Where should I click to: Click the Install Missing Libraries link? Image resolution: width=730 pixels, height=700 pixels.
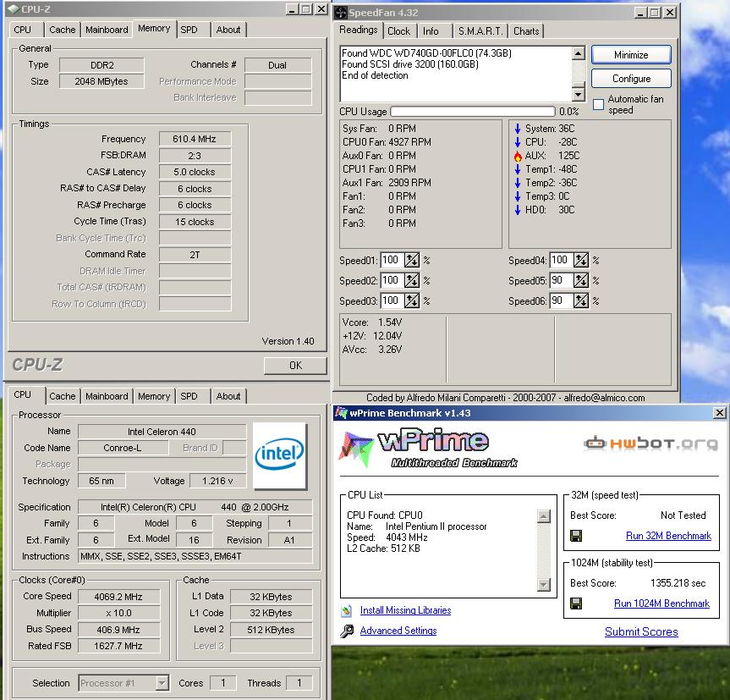click(x=405, y=610)
